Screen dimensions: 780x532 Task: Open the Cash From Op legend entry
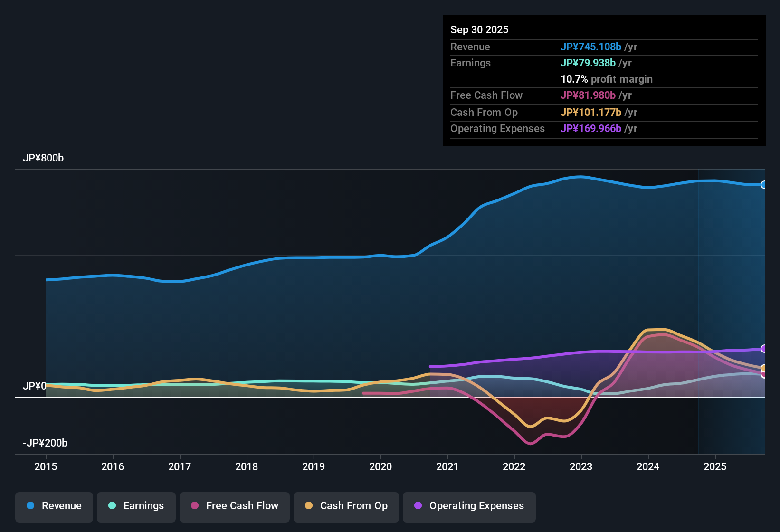coord(346,506)
